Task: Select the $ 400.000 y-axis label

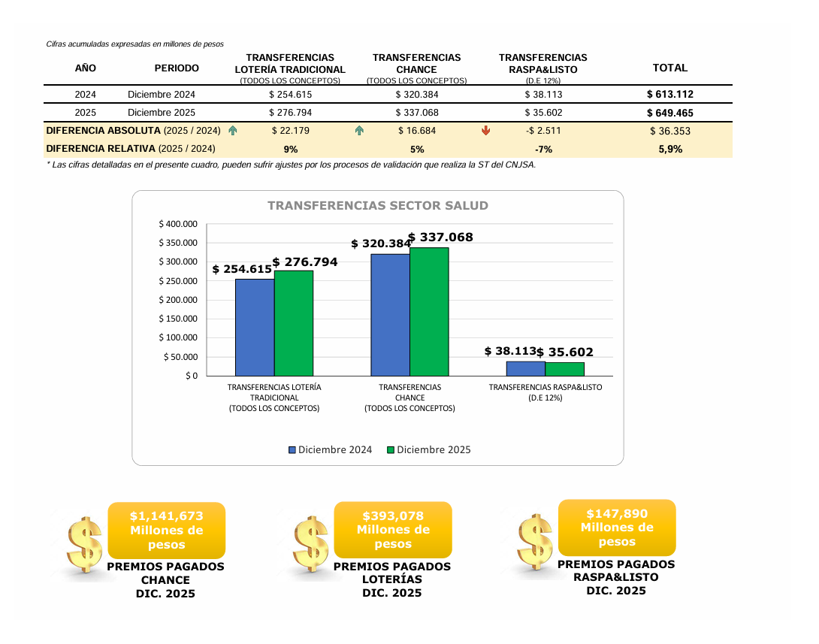Action: pyautogui.click(x=178, y=224)
